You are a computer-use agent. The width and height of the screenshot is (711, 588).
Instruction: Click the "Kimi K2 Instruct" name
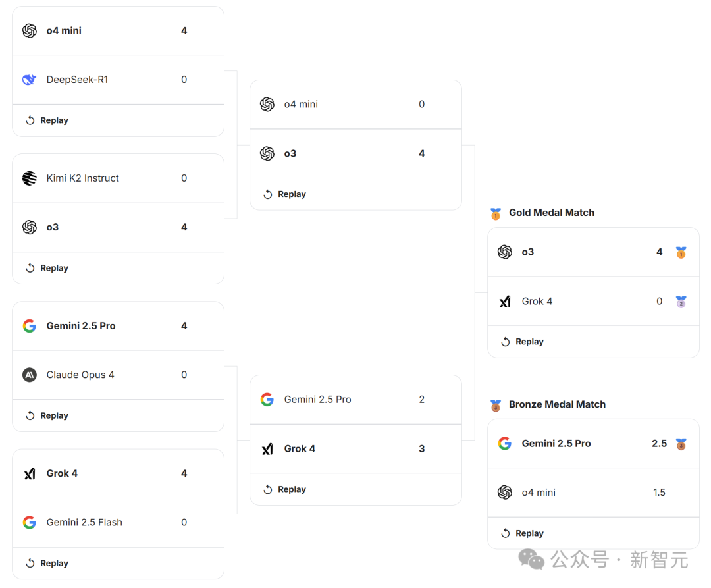click(x=82, y=178)
